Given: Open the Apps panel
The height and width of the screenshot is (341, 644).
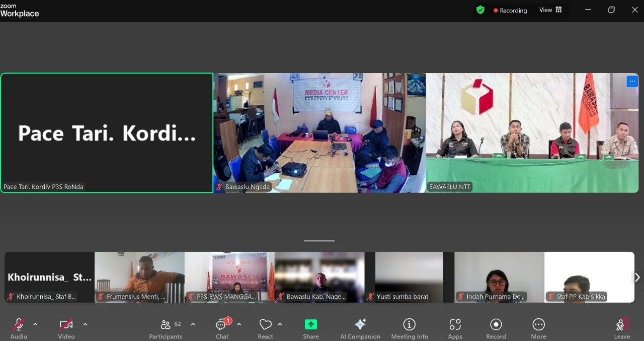Looking at the screenshot, I should pos(455,325).
